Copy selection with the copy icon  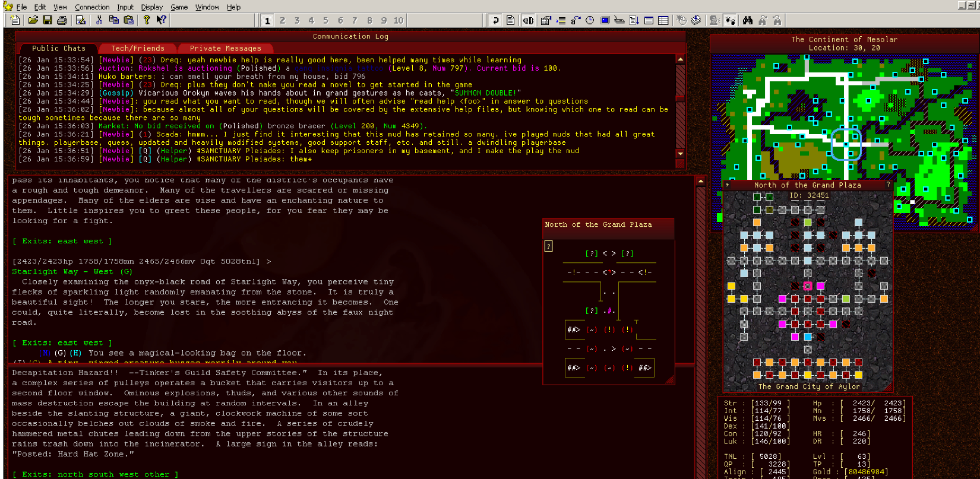point(114,20)
